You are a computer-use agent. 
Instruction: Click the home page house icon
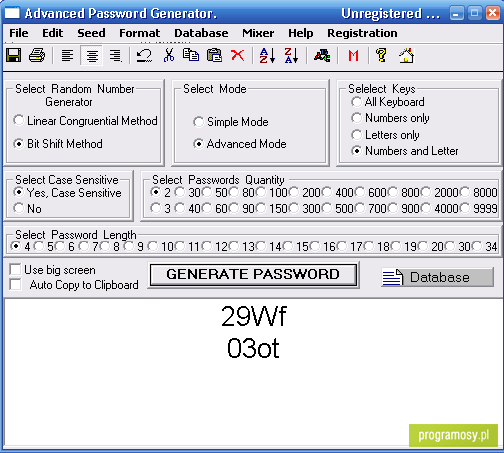pyautogui.click(x=406, y=55)
